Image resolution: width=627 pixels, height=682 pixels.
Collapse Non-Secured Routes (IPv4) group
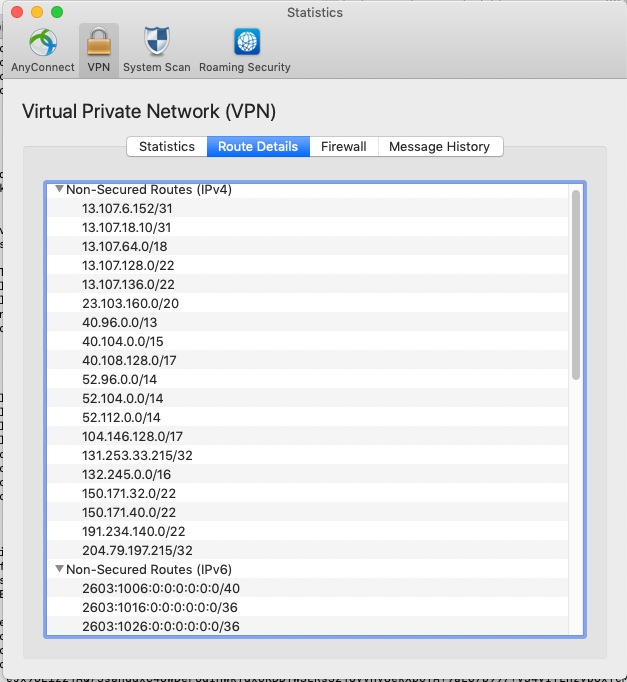[x=60, y=189]
